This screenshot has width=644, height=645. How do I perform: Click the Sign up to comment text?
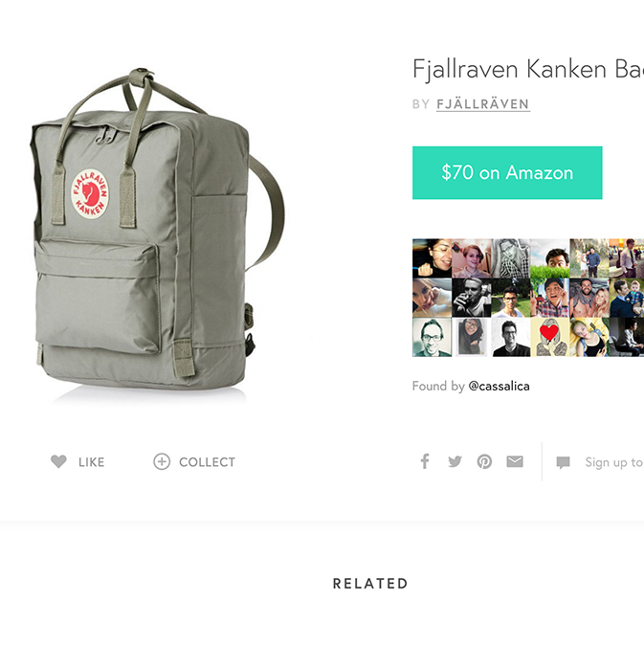614,463
